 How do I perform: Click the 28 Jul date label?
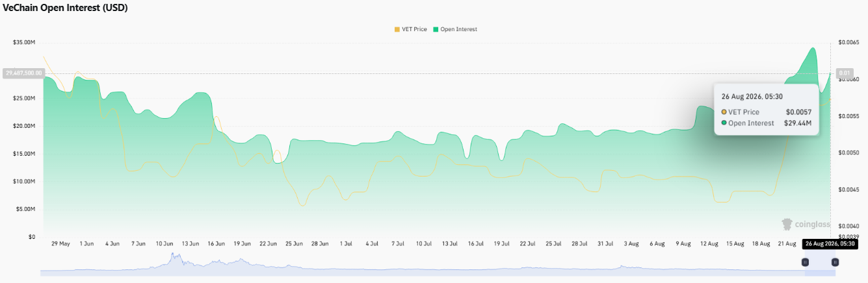coord(579,243)
